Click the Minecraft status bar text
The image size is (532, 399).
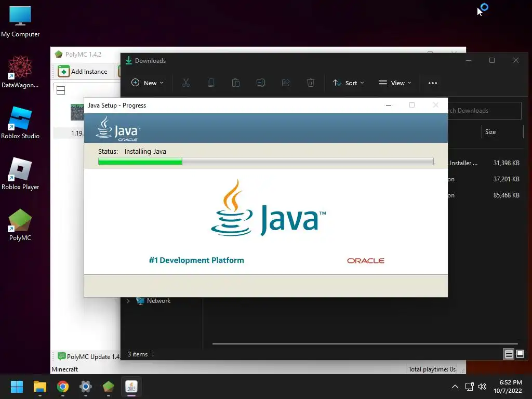click(64, 369)
